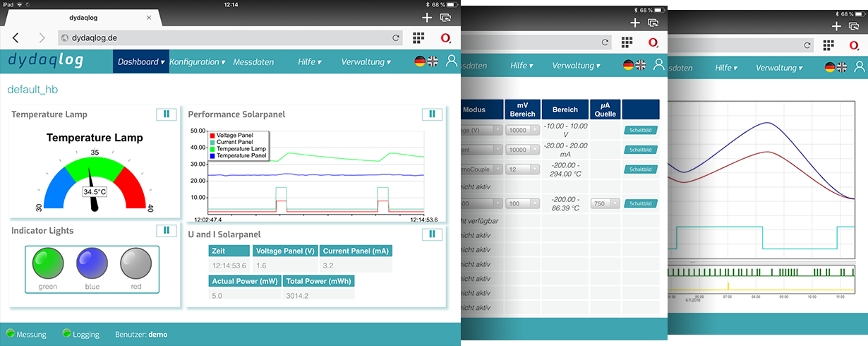
Task: Select the blue indicator light
Action: 92,263
